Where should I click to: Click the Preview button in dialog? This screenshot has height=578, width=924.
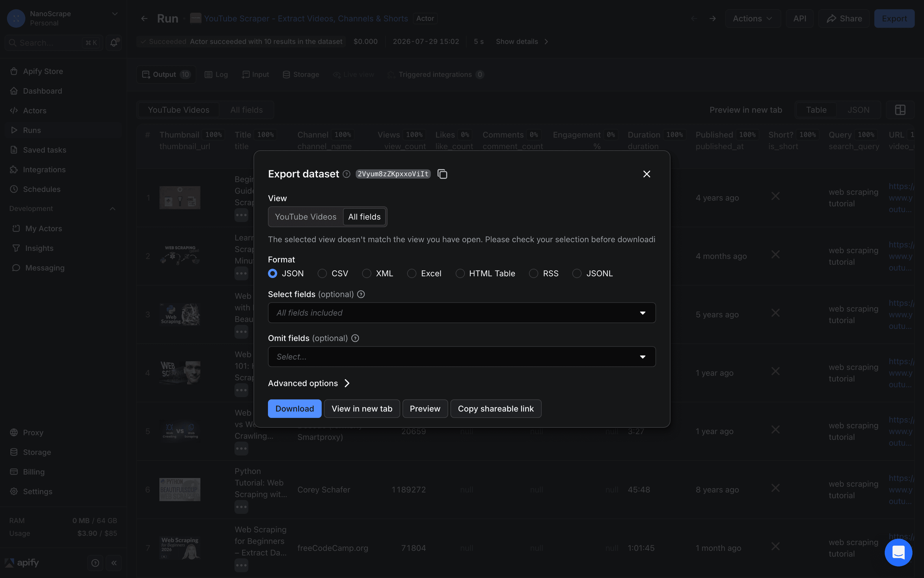(425, 409)
